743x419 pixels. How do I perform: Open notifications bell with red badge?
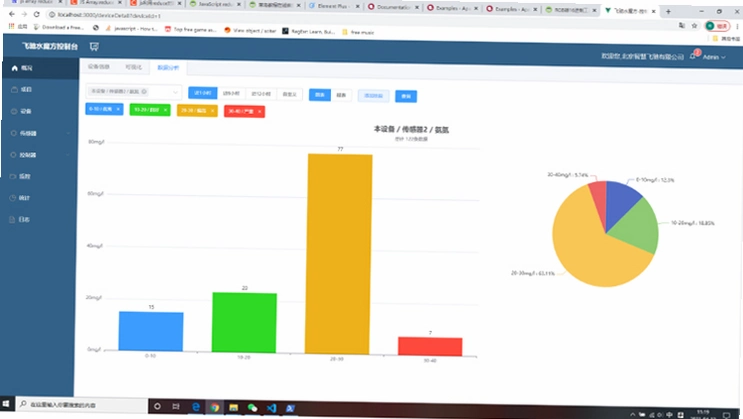click(x=693, y=55)
